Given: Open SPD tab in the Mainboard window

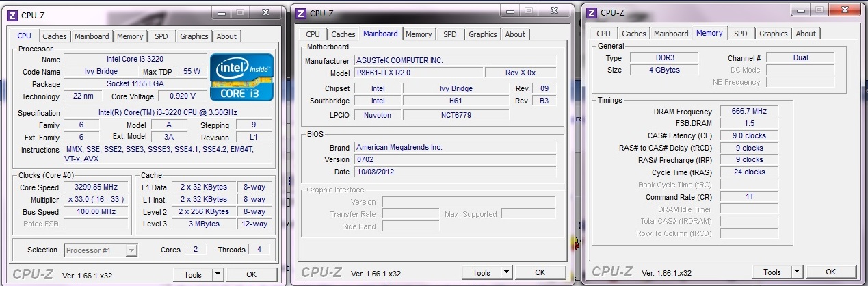Looking at the screenshot, I should pos(449,34).
